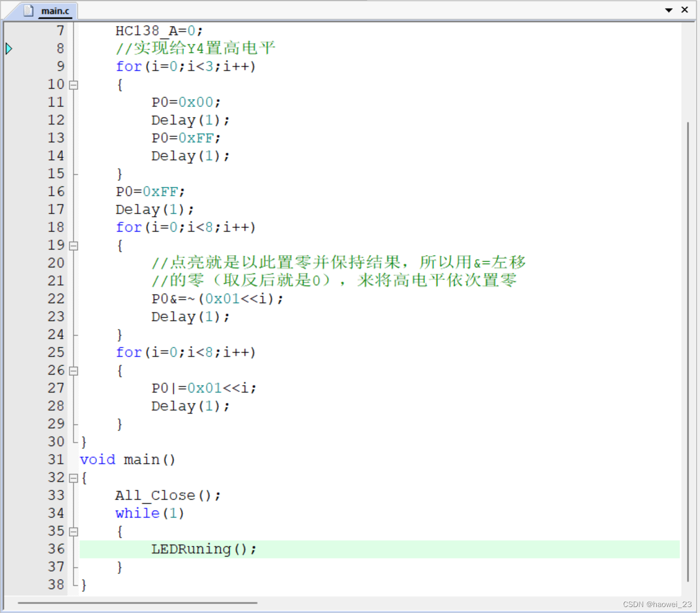Collapse the for block at line 10
The width and height of the screenshot is (700, 613).
tap(74, 85)
